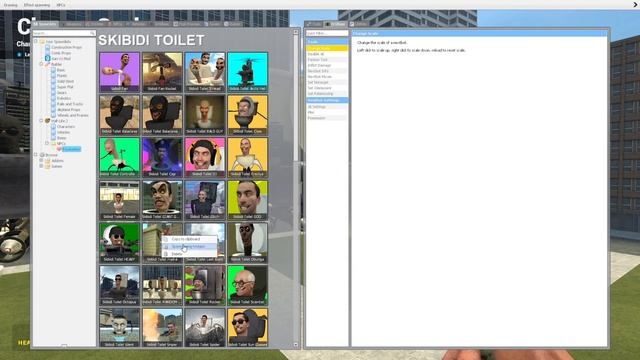Collapse the NPCs tree node
The height and width of the screenshot is (360, 640).
pos(47,143)
